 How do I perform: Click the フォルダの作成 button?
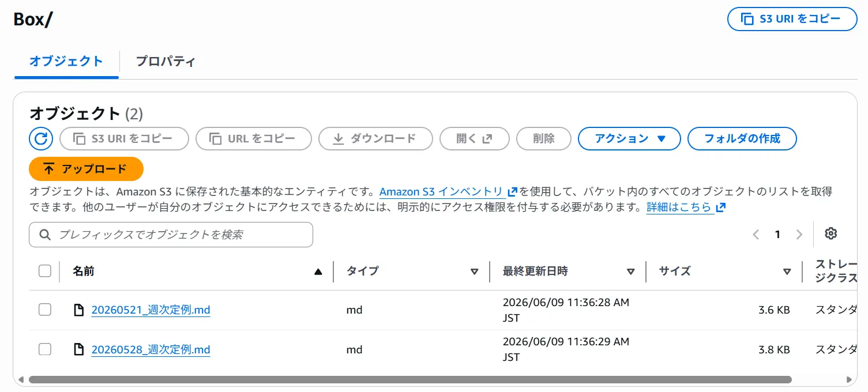click(x=742, y=138)
